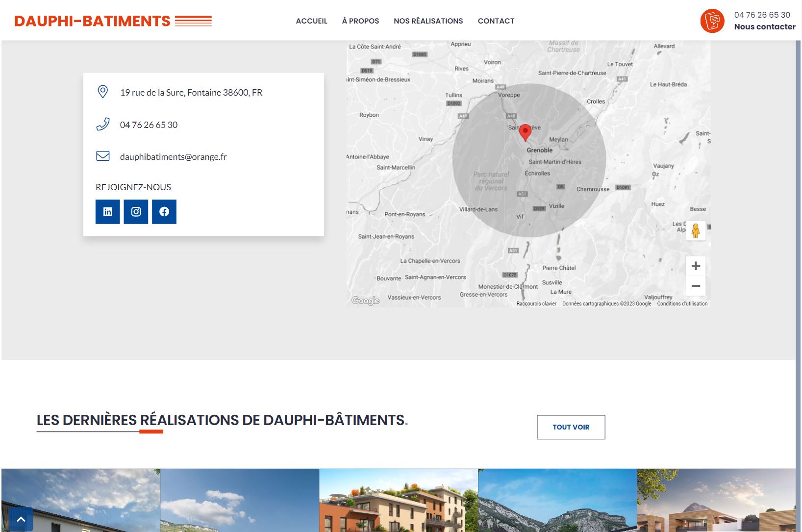The height and width of the screenshot is (532, 802).
Task: Zoom out on the map with minus button
Action: [696, 286]
